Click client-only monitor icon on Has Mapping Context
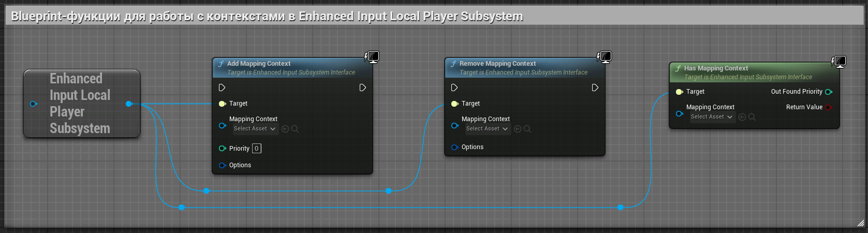This screenshot has width=868, height=233. (x=839, y=62)
